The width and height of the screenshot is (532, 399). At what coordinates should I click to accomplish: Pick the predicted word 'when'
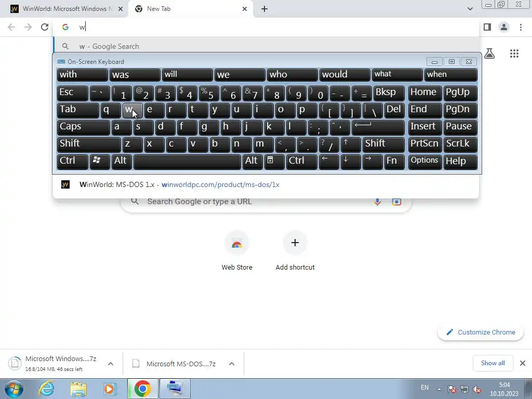point(450,75)
